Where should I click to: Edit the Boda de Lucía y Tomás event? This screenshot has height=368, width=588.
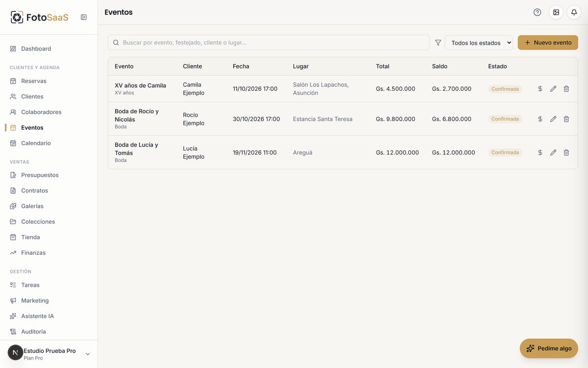point(553,153)
